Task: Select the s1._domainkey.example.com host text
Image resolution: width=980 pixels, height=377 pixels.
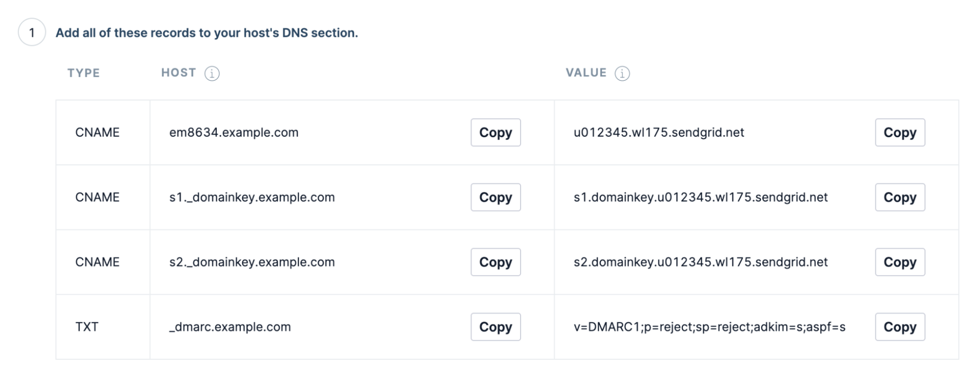Action: (x=252, y=197)
